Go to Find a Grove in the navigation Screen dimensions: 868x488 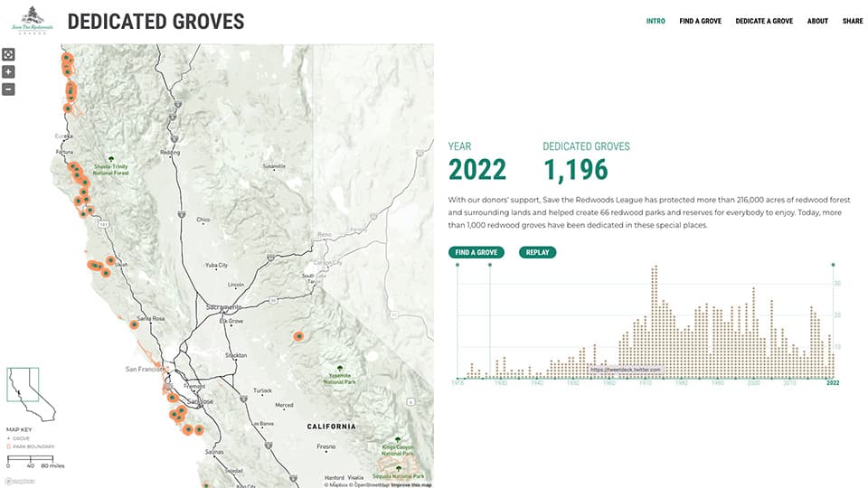click(700, 21)
